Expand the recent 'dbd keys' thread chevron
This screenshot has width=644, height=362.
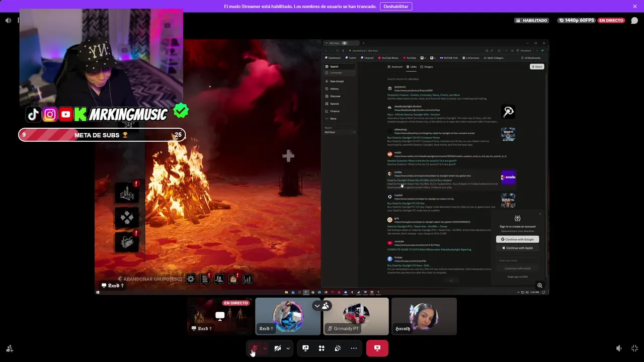click(x=354, y=132)
